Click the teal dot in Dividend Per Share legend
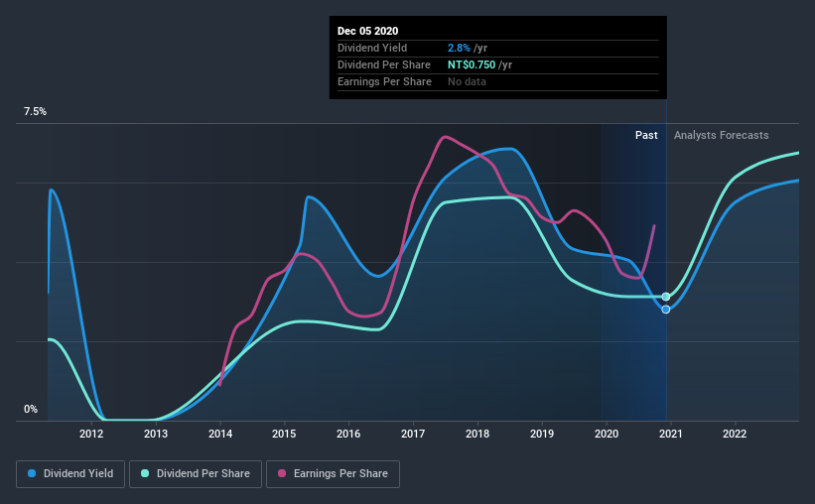 145,473
